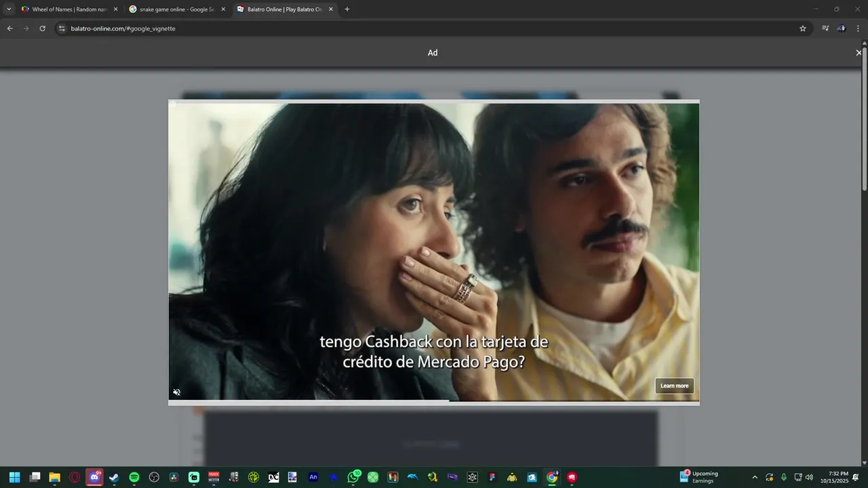868x488 pixels.
Task: Open network settings tray icon
Action: tap(798, 477)
